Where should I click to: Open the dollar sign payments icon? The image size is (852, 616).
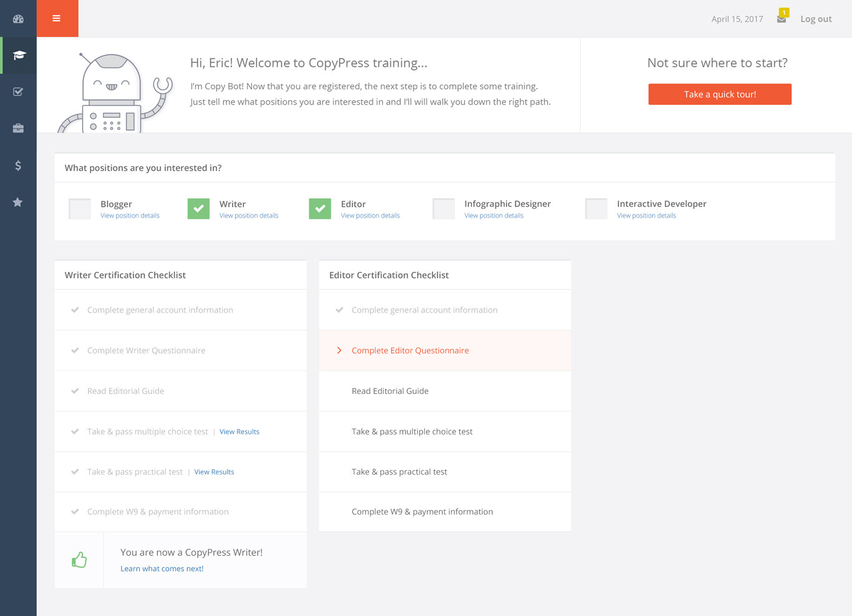tap(18, 165)
